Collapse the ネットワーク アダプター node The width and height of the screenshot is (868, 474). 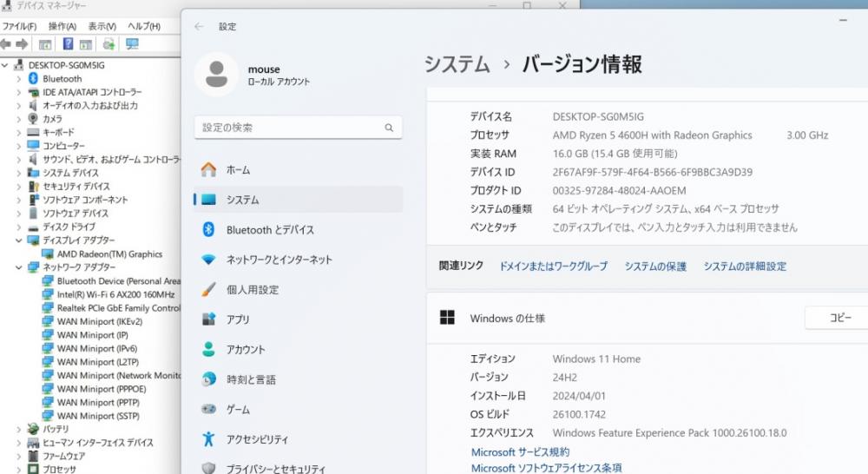[19, 267]
